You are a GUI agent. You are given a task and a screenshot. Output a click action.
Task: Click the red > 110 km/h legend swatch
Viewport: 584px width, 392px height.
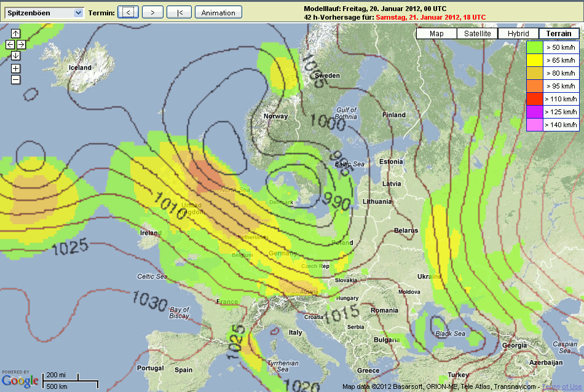(534, 99)
